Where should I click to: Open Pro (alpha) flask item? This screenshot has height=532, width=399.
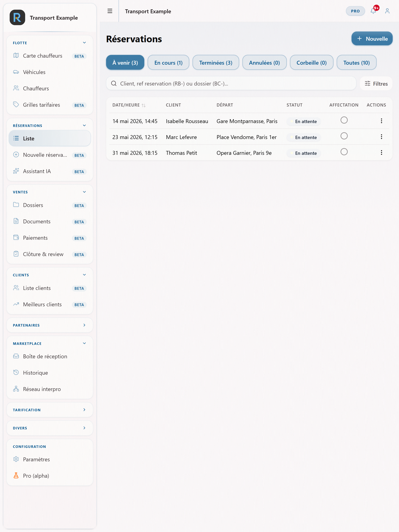(50, 476)
